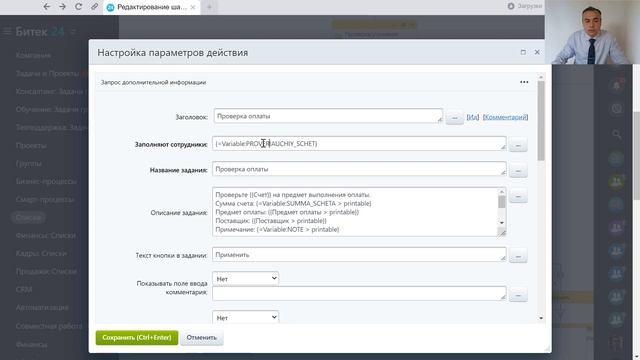Viewport: 640px width, 360px height.
Task: Click the Текст кнопки в задании field
Action: (x=359, y=254)
